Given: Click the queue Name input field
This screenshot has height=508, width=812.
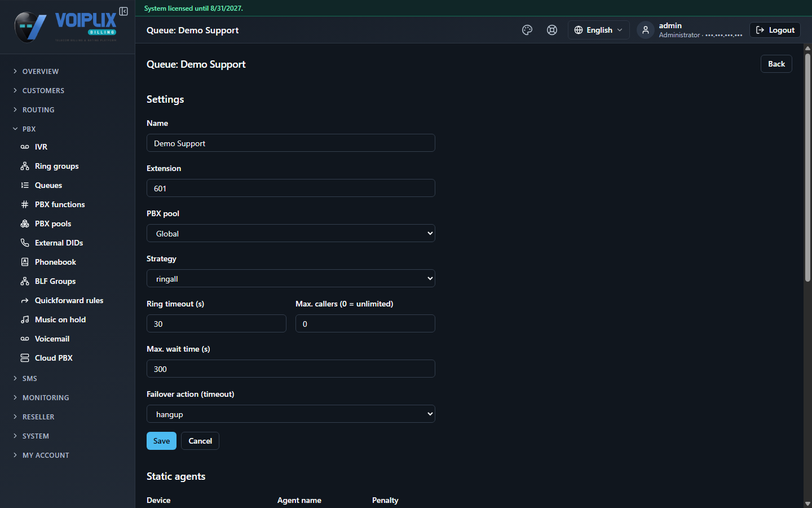Looking at the screenshot, I should pyautogui.click(x=291, y=143).
